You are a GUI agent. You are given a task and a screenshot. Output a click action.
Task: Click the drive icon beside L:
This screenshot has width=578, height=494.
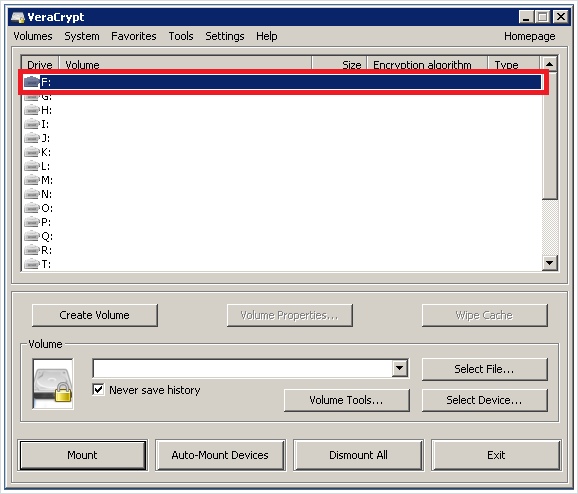coord(32,166)
